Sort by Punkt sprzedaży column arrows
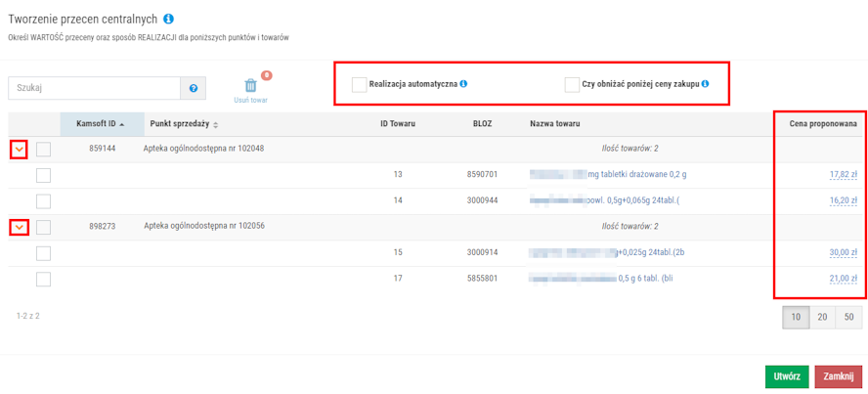The width and height of the screenshot is (868, 394). point(215,125)
